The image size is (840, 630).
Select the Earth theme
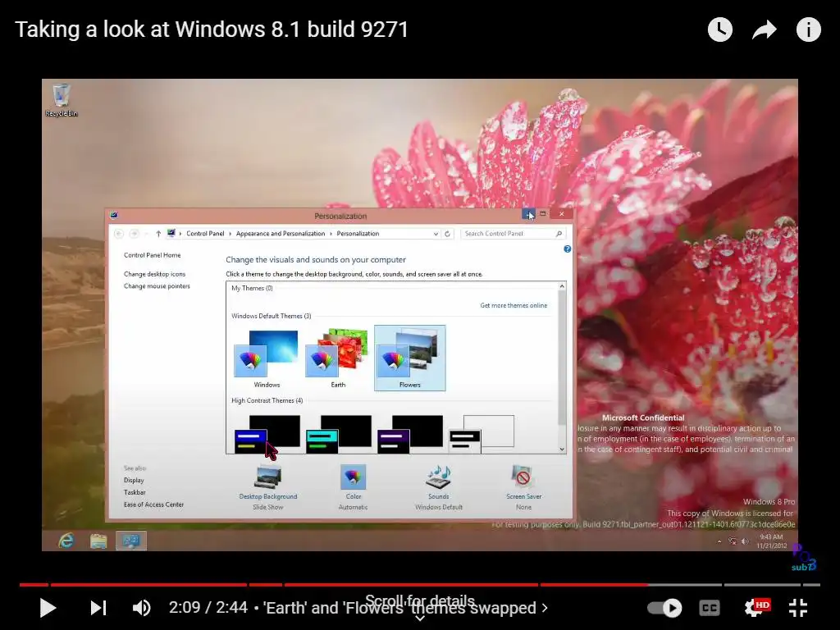[x=337, y=358]
